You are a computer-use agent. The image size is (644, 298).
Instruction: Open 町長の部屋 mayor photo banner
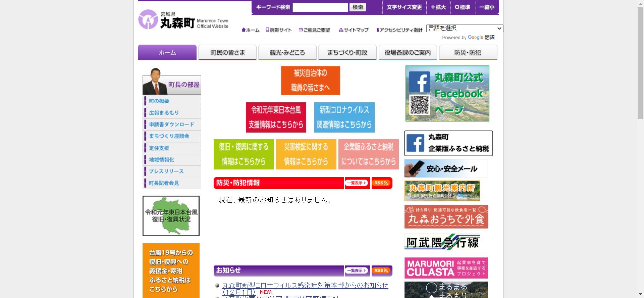click(x=172, y=81)
